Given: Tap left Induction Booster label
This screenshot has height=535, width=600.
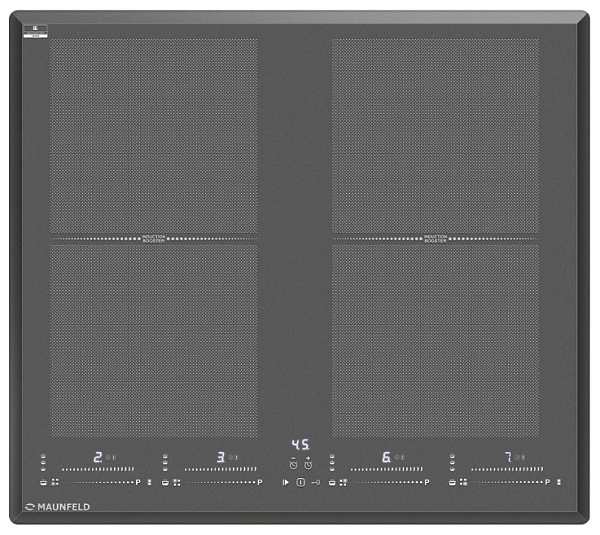Looking at the screenshot, I should [154, 239].
